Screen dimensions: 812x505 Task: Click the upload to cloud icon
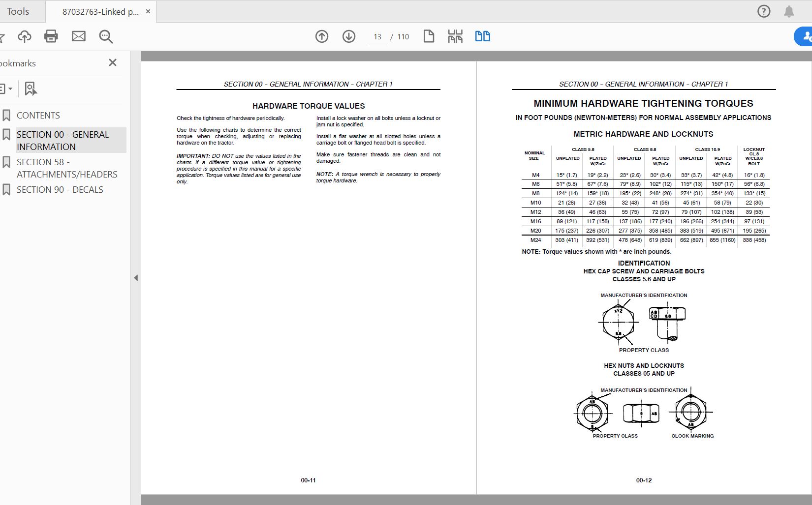[x=24, y=36]
